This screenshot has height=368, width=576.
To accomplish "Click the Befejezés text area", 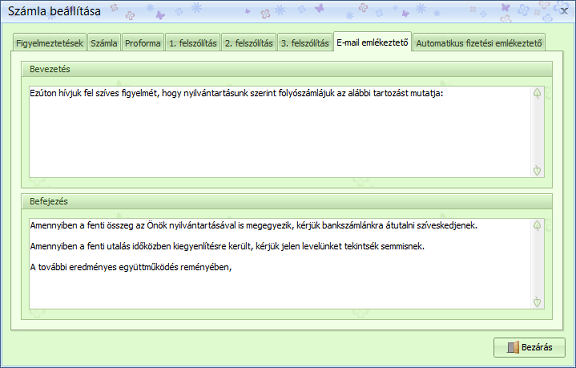I will click(280, 264).
